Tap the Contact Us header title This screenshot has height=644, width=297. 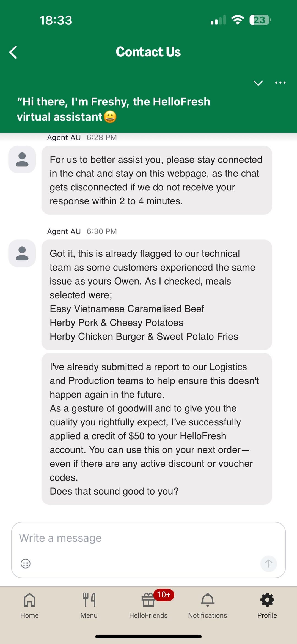(x=148, y=52)
